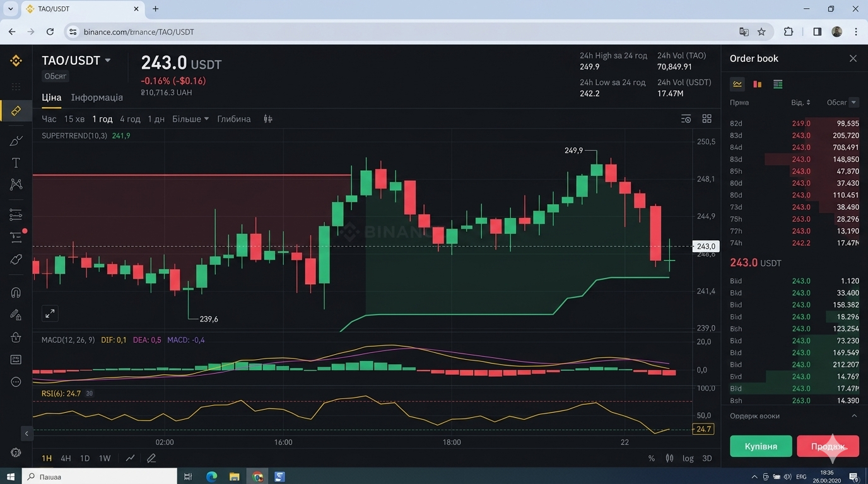Toggle percent scale on the chart
The width and height of the screenshot is (868, 484).
pos(652,458)
